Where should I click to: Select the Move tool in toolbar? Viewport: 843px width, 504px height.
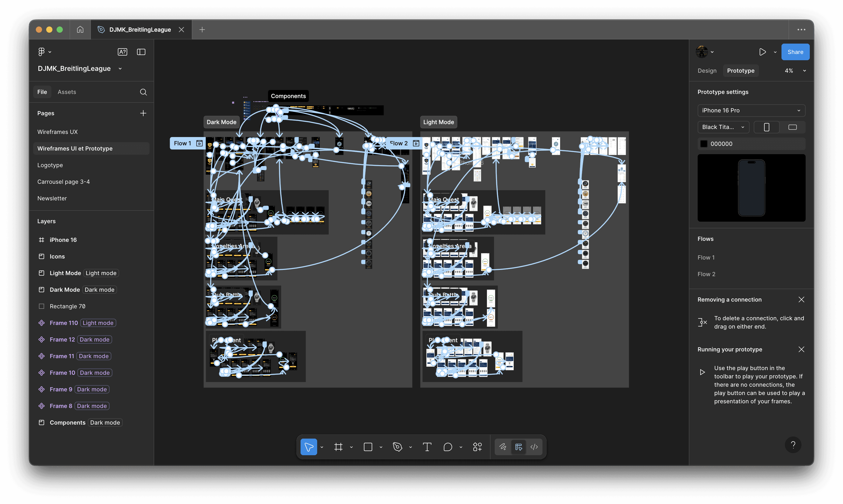309,447
